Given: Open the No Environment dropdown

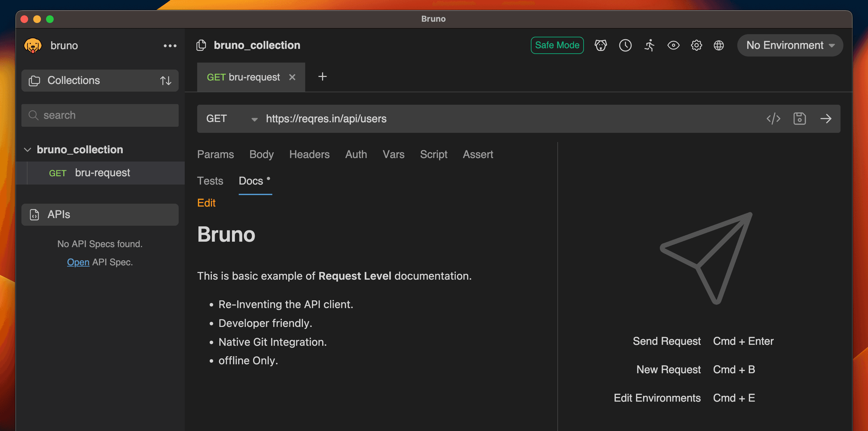Looking at the screenshot, I should 789,45.
